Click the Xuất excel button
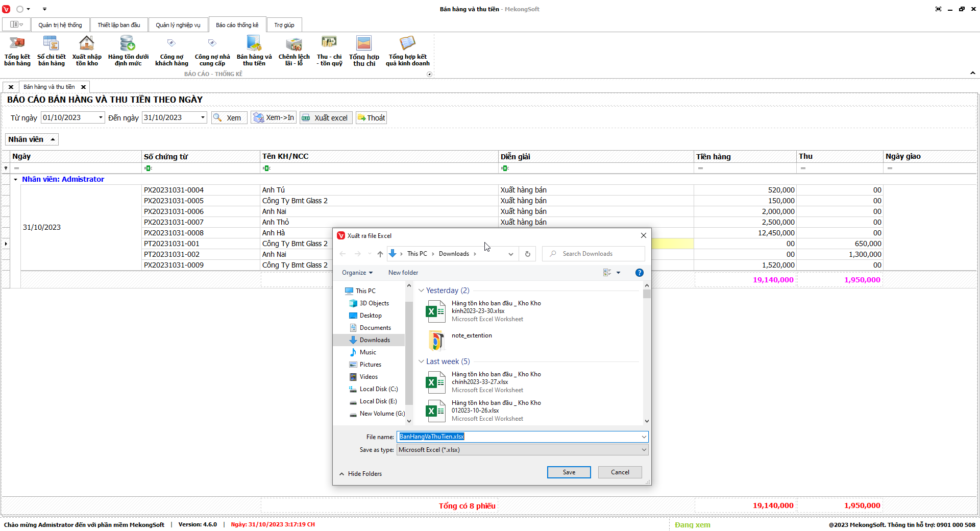 pyautogui.click(x=326, y=118)
